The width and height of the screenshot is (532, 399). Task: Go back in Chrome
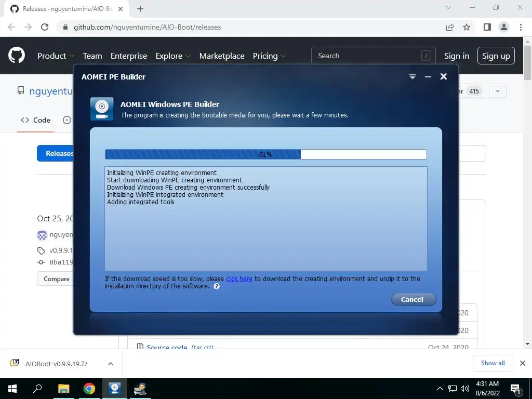(x=11, y=27)
